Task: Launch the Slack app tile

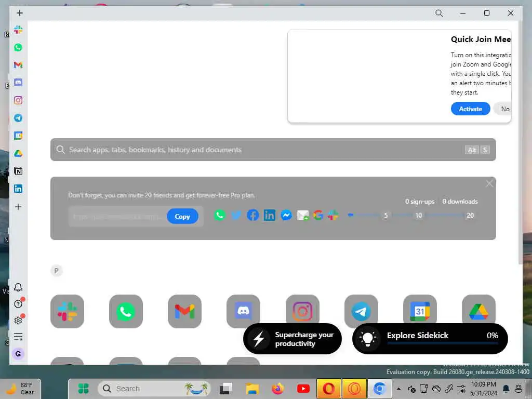Action: [x=67, y=311]
